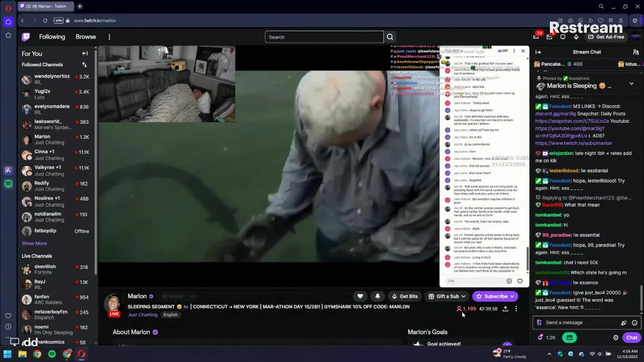Open the Following tab
Image resolution: width=644 pixels, height=362 pixels.
pos(52,37)
